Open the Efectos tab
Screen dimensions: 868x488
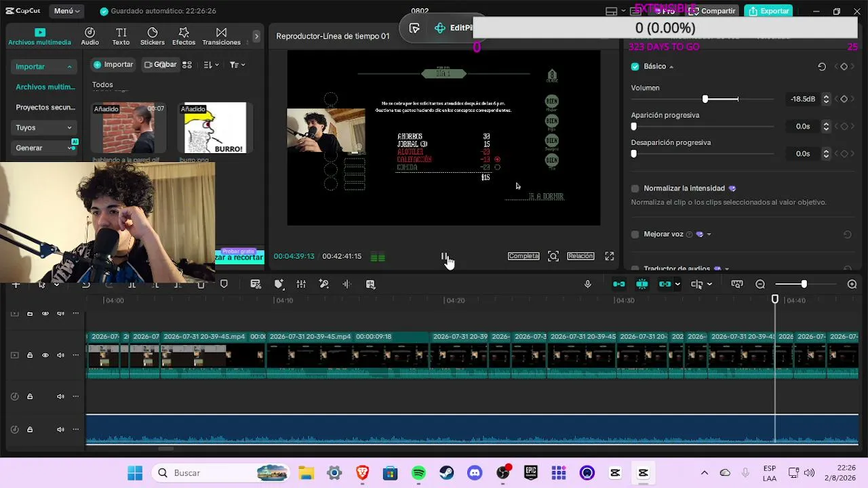184,37
